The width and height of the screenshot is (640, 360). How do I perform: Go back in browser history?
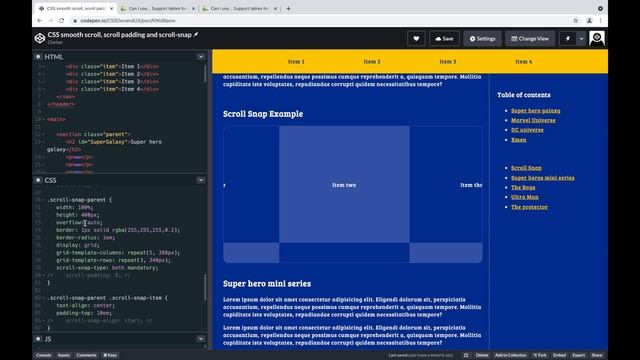coord(40,20)
